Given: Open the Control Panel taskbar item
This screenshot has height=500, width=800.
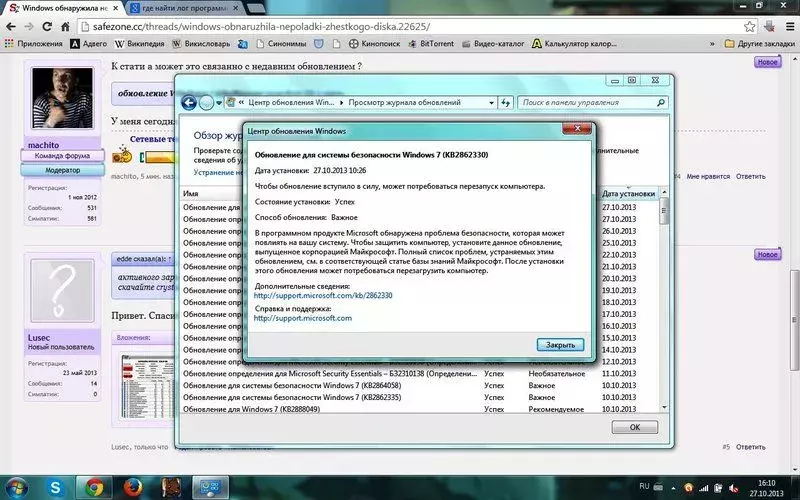Looking at the screenshot, I should (x=210, y=487).
